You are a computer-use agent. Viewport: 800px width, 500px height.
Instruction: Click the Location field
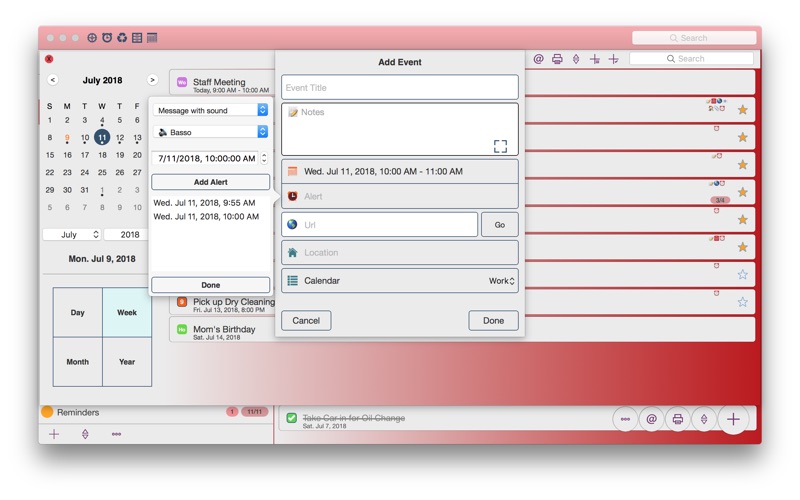coord(399,253)
